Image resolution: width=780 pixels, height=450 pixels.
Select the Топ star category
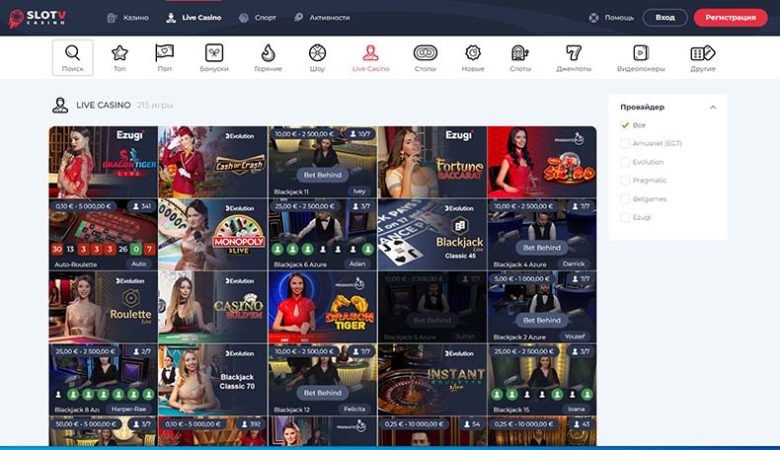(119, 58)
